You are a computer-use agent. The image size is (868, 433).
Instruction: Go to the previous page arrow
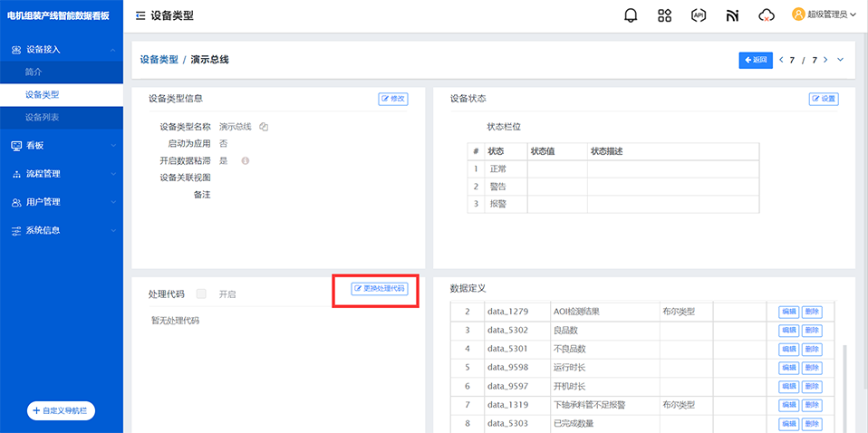[782, 60]
